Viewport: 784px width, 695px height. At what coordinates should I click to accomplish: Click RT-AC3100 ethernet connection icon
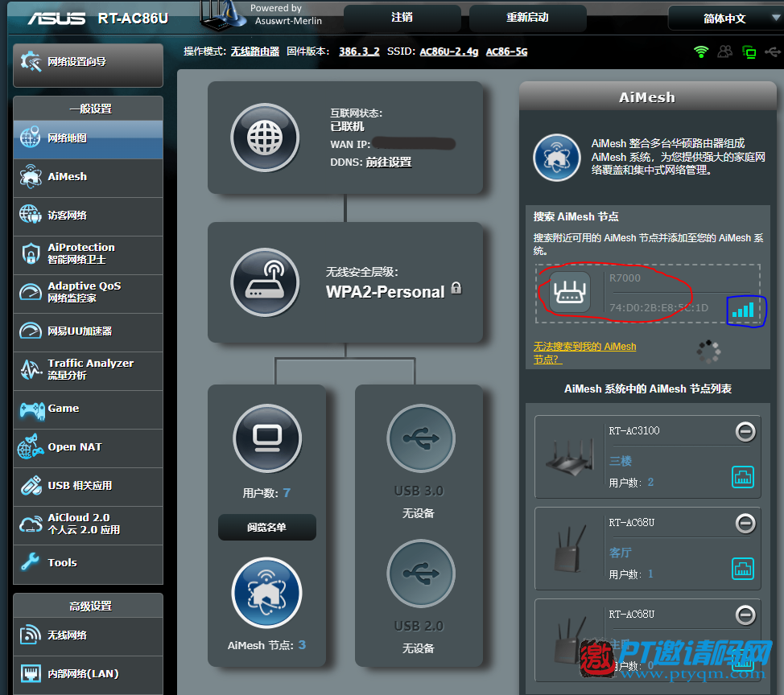[x=742, y=477]
